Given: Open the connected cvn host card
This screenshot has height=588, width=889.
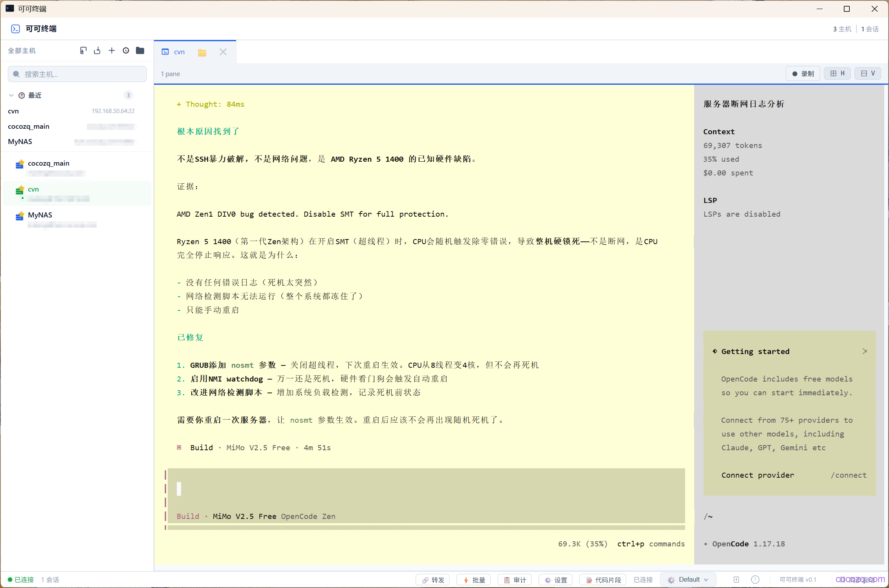Looking at the screenshot, I should coord(77,194).
